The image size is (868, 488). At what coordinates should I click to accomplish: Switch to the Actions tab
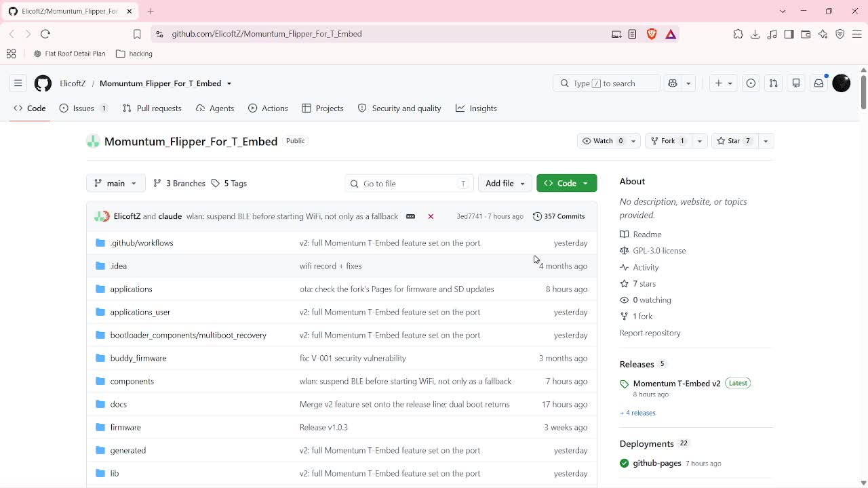click(268, 108)
